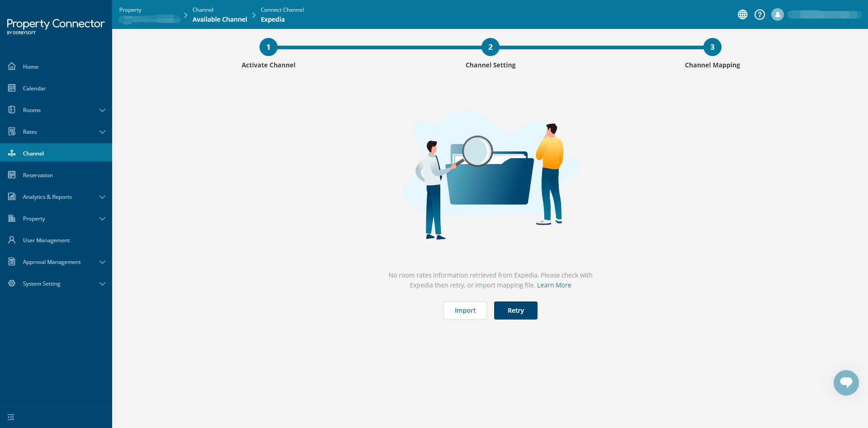Screen dimensions: 868x428
Task: Open the language globe icon
Action: click(x=742, y=14)
